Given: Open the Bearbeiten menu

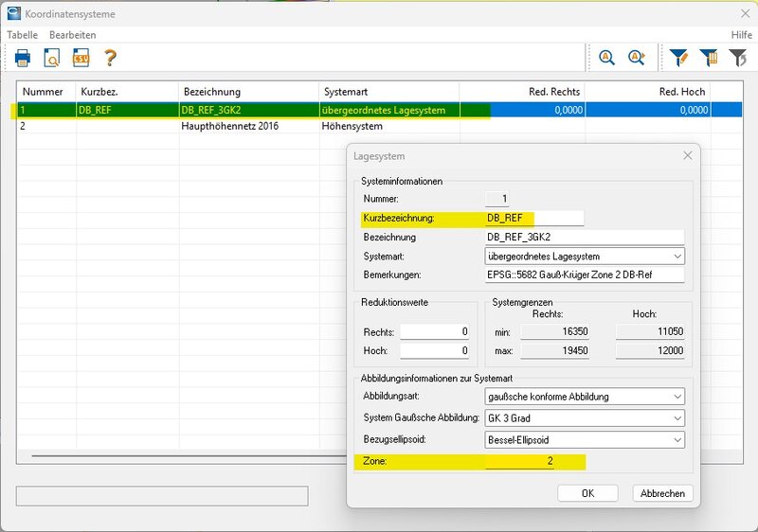Looking at the screenshot, I should pos(73,35).
